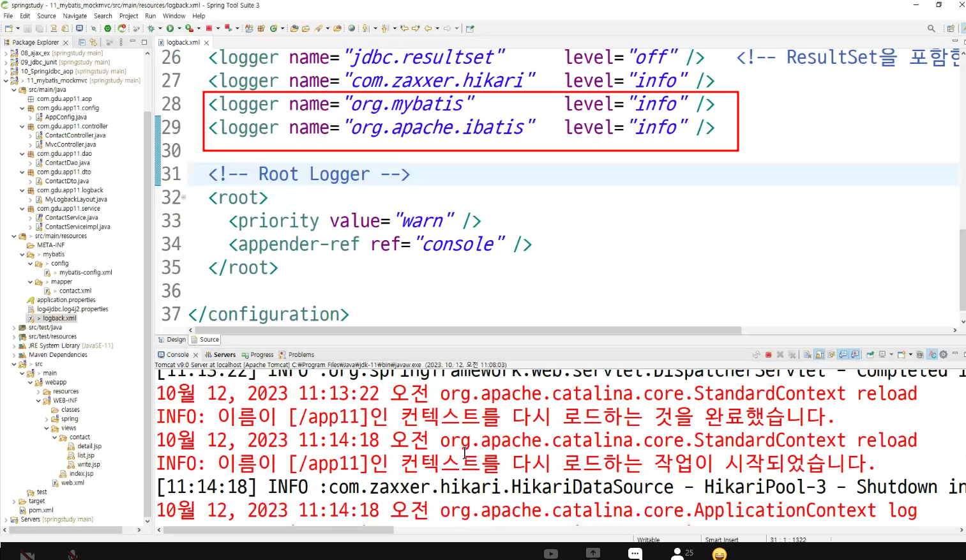Open the web browser globe icon
966x560 pixels.
(x=351, y=28)
